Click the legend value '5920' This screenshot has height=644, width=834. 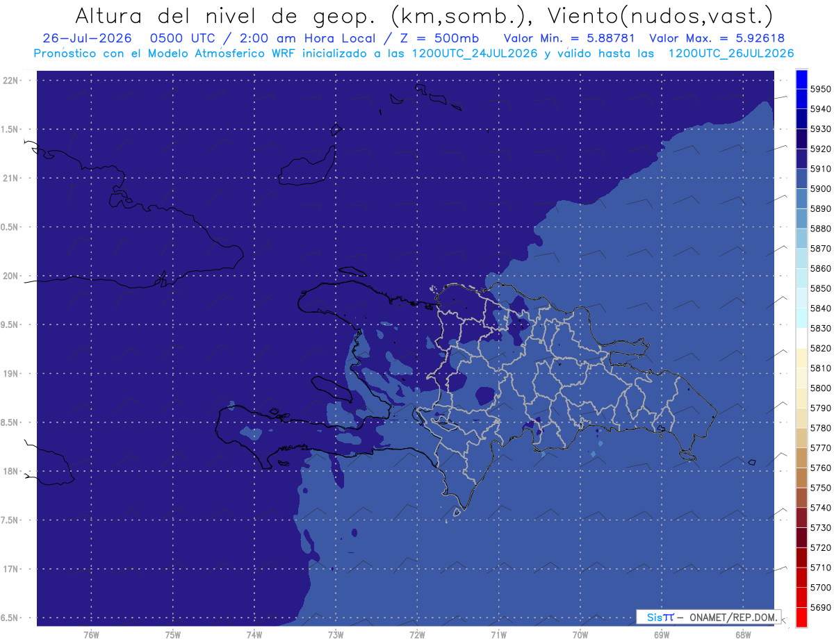[x=821, y=149]
